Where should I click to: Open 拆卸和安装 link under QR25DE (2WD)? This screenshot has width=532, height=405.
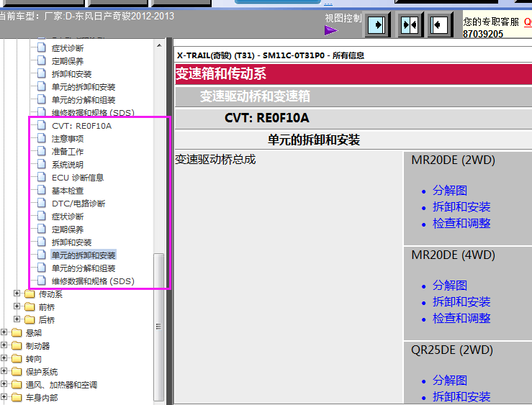(461, 396)
